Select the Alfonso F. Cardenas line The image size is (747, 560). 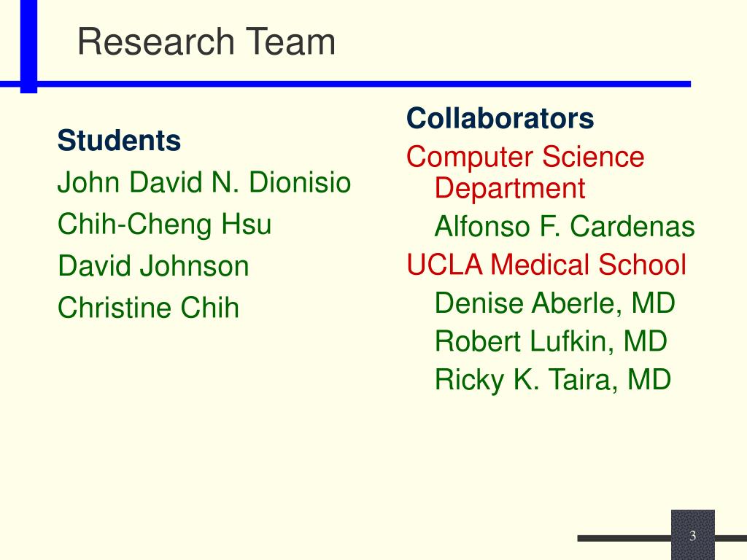point(565,226)
